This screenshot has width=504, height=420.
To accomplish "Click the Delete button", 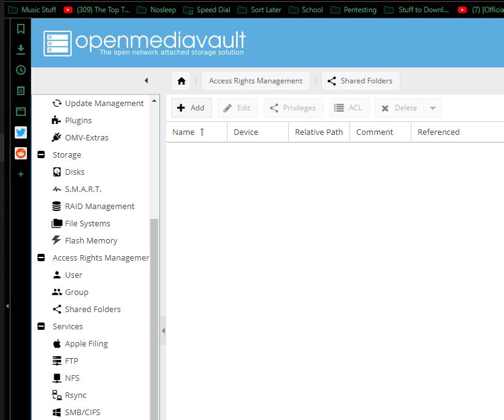I will coord(400,108).
